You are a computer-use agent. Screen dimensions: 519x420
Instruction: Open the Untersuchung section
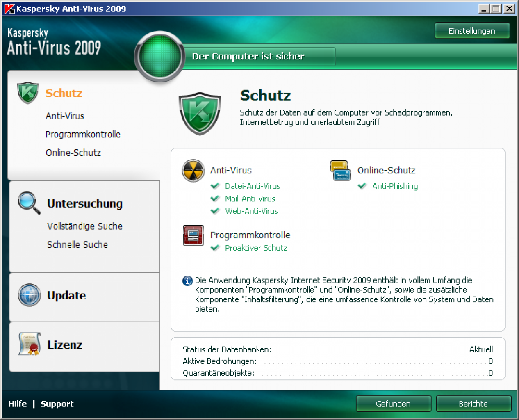tap(85, 203)
